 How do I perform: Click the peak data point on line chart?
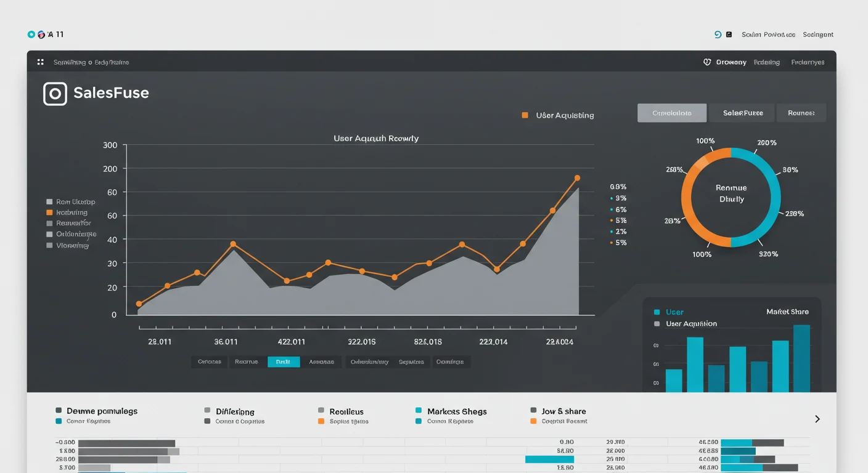(577, 178)
